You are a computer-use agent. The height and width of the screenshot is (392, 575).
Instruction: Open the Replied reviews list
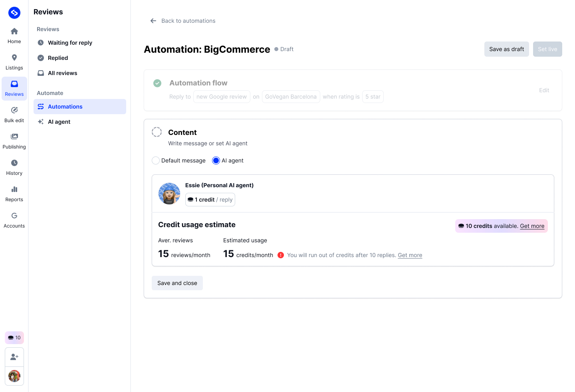point(80,58)
